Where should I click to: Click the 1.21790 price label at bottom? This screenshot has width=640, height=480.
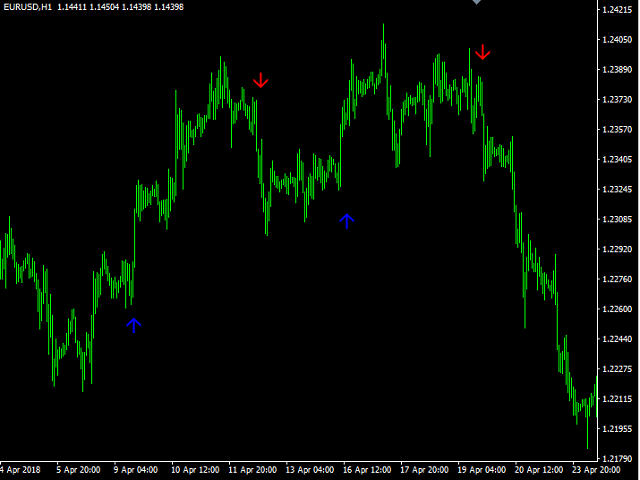617,459
